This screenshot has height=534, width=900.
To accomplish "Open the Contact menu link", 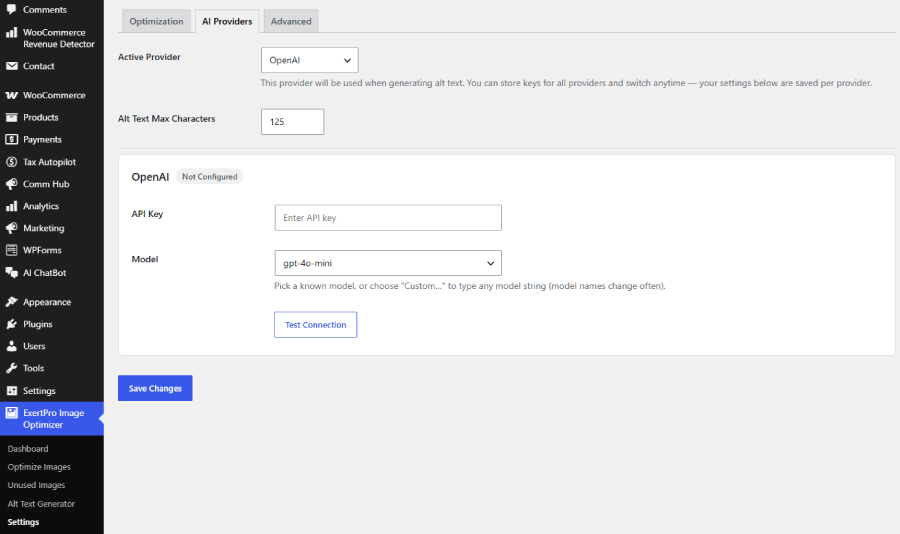I will click(38, 66).
